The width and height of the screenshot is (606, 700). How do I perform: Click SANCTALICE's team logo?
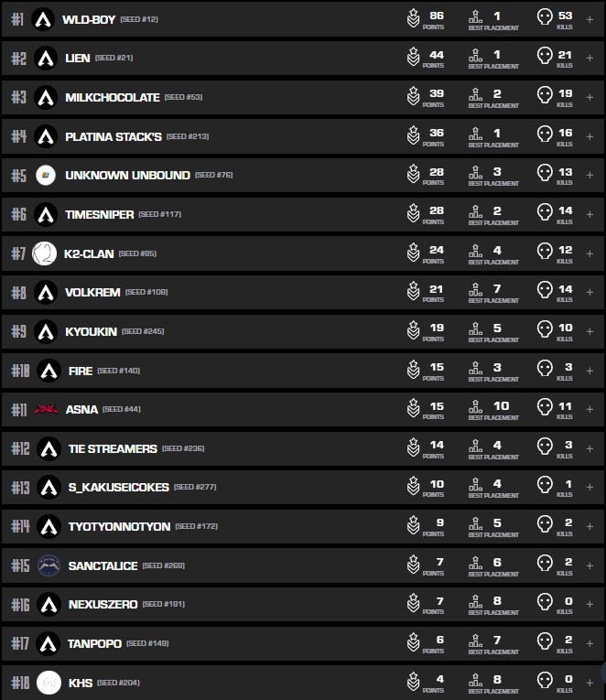[49, 565]
